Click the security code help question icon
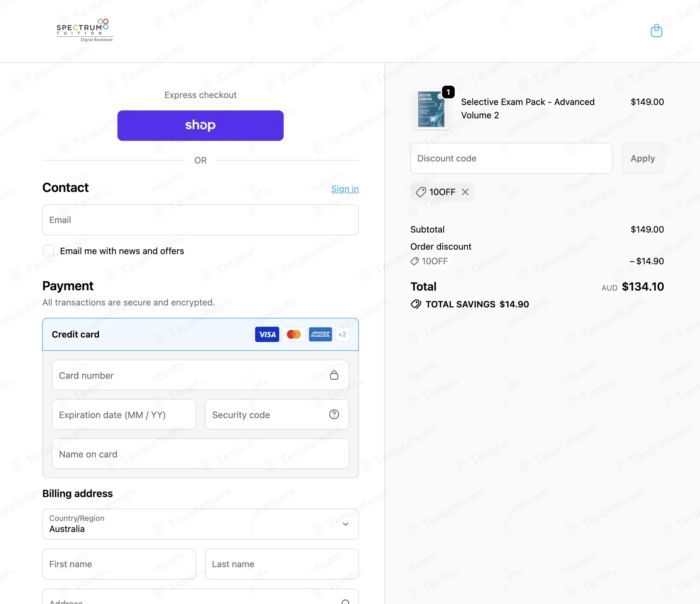The image size is (700, 604). click(334, 414)
